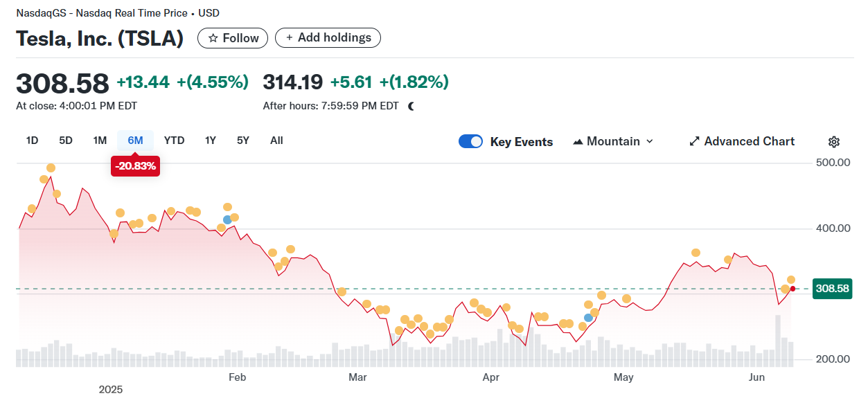Click the +(1.82%) after-hours percent

(x=414, y=82)
